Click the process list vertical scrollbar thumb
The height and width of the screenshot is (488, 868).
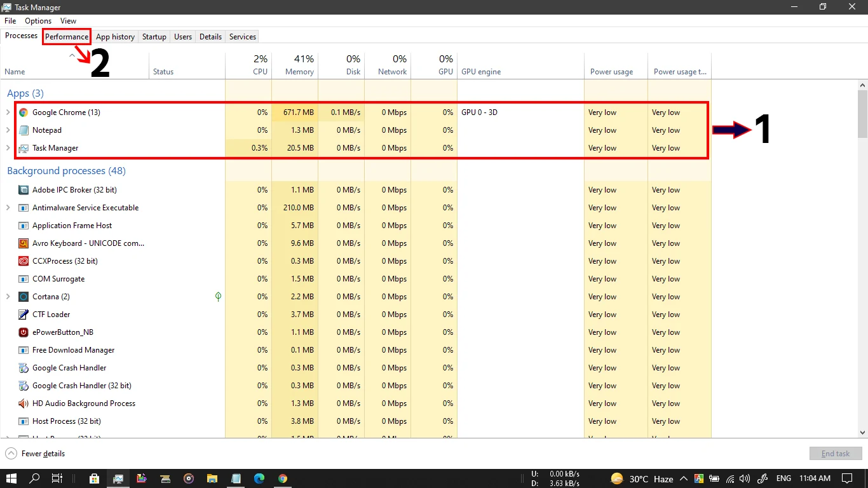[x=862, y=114]
